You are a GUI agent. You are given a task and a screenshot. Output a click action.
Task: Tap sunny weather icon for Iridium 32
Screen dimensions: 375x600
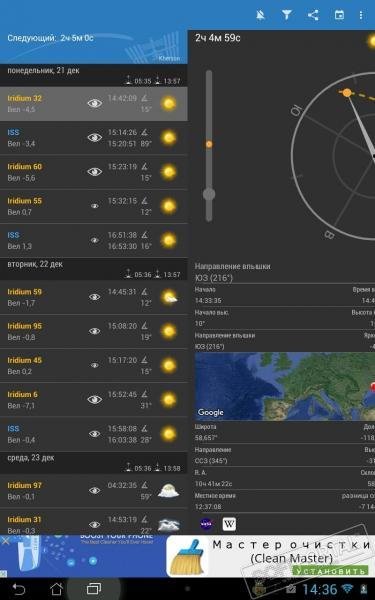point(169,103)
